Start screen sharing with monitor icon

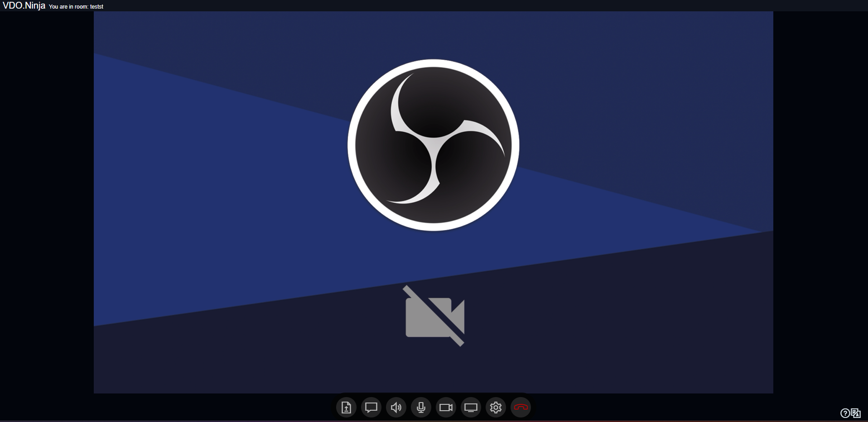click(x=471, y=408)
